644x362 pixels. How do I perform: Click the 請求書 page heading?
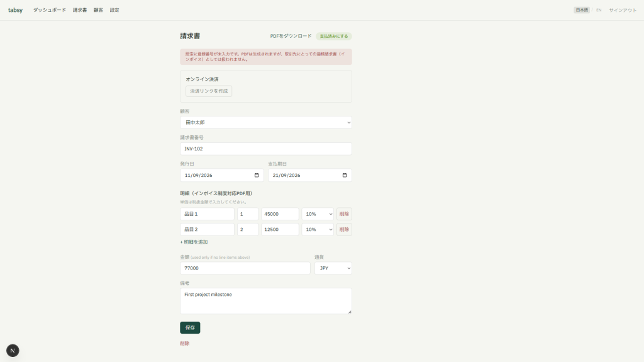190,36
